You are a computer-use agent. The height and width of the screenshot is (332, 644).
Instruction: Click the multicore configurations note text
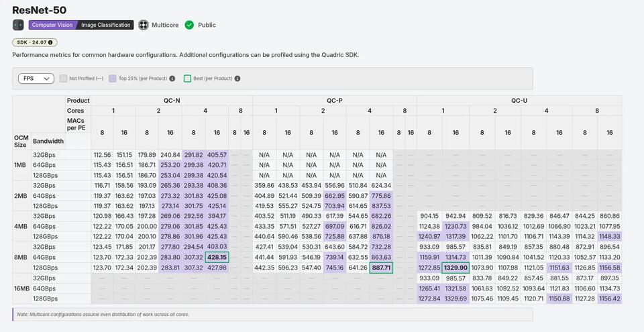tap(103, 315)
